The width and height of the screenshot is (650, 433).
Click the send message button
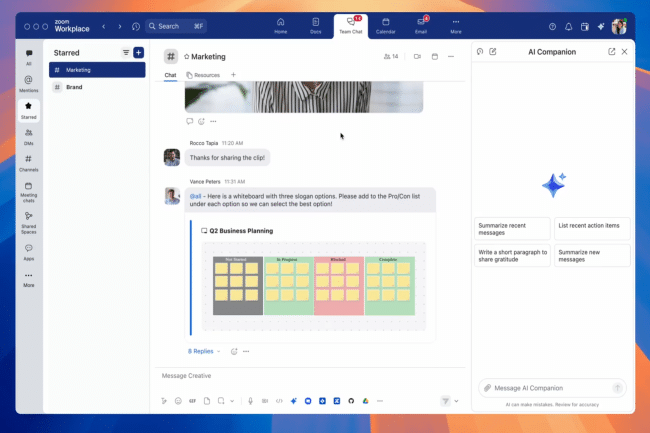tap(445, 401)
